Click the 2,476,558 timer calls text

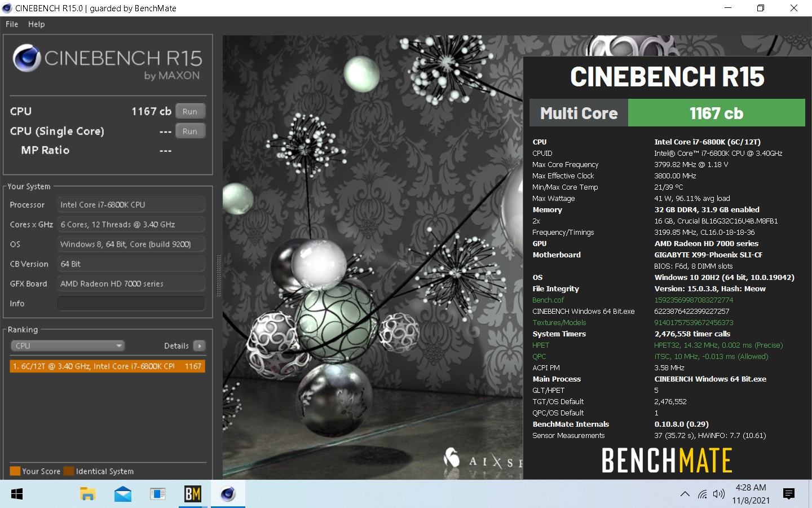tap(692, 334)
